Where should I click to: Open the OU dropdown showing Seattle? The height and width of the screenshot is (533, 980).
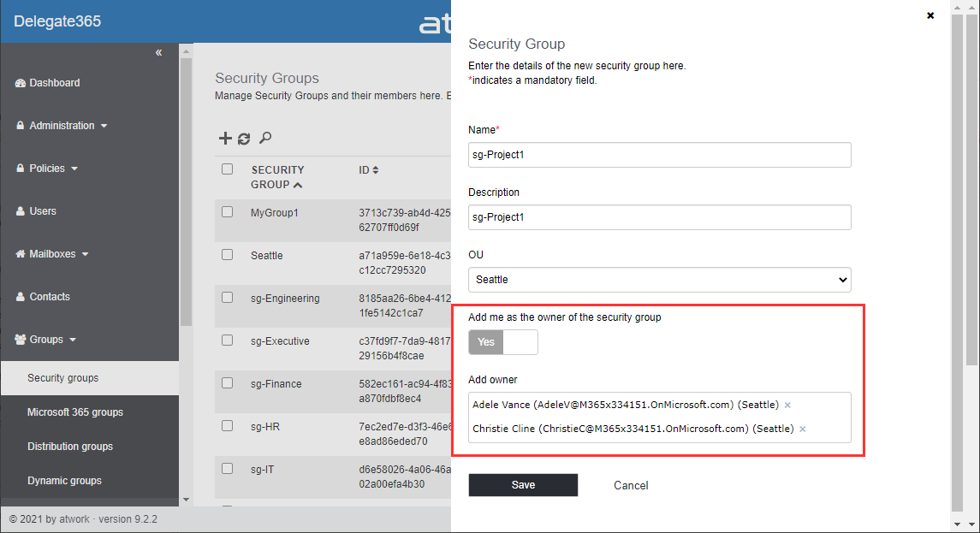[659, 280]
